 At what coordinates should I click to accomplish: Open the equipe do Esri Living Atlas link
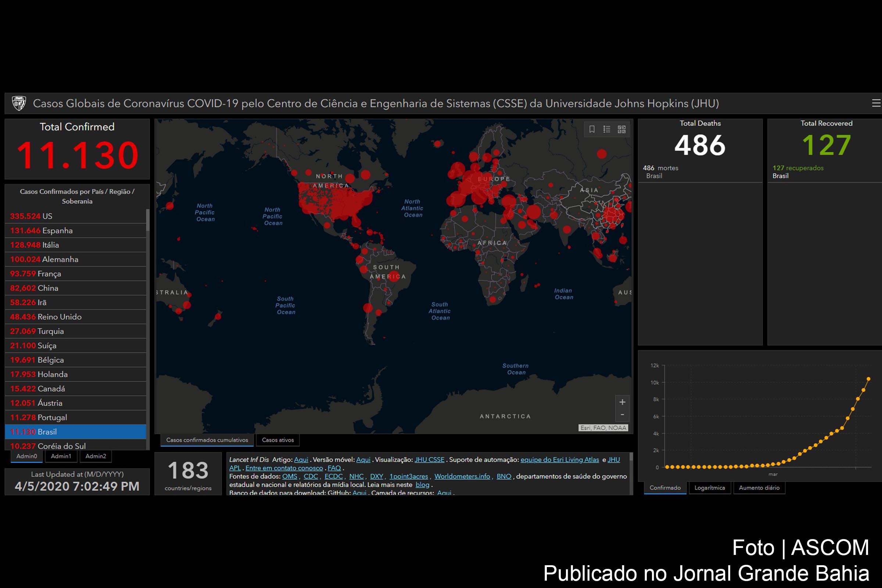click(559, 460)
